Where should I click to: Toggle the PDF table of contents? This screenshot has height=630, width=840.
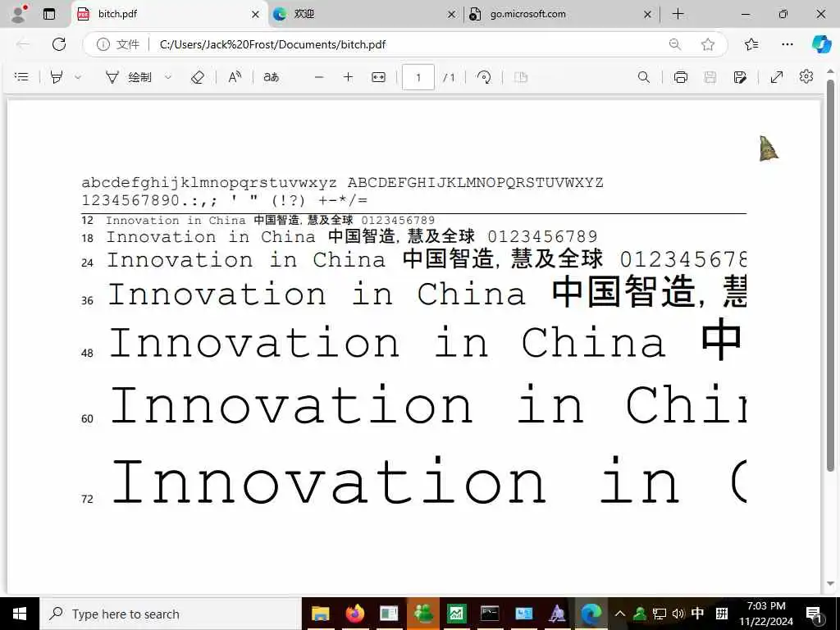pos(21,77)
